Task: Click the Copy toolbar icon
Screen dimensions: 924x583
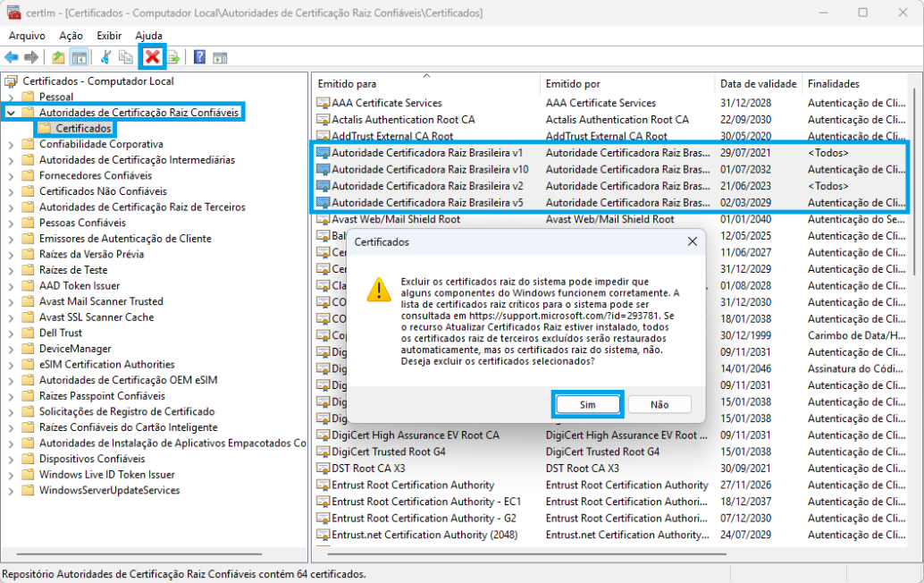Action: [x=126, y=57]
